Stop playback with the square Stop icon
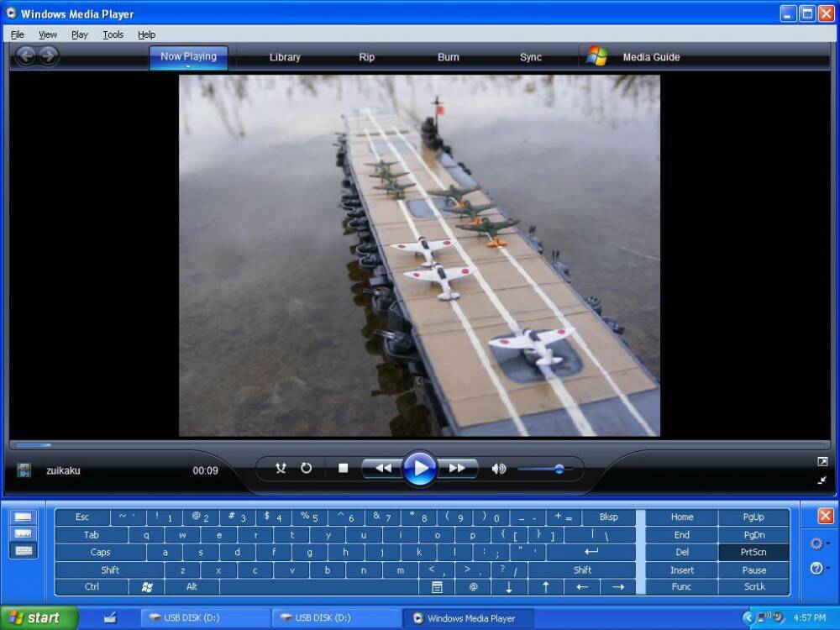 (x=343, y=469)
